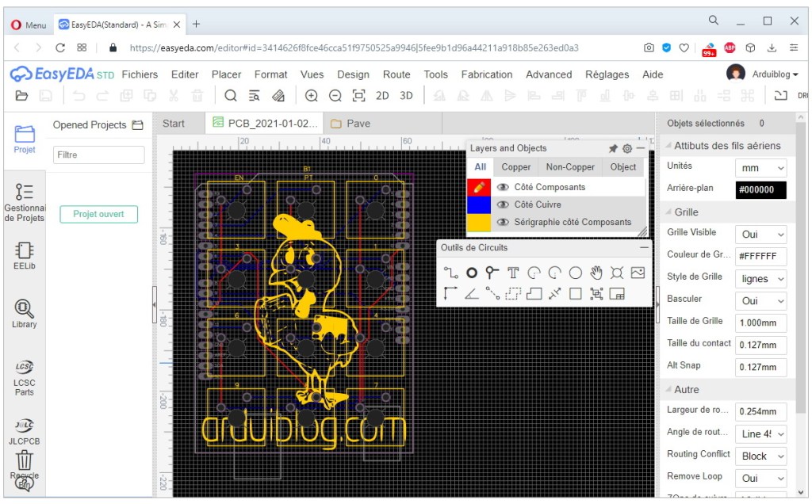The width and height of the screenshot is (812, 504).
Task: Select the Track routing tool
Action: (450, 273)
